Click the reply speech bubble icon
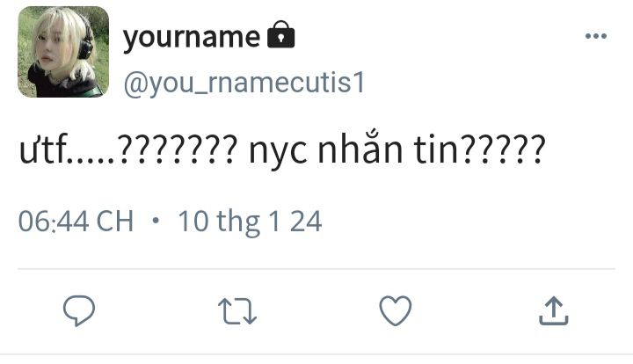 click(79, 310)
